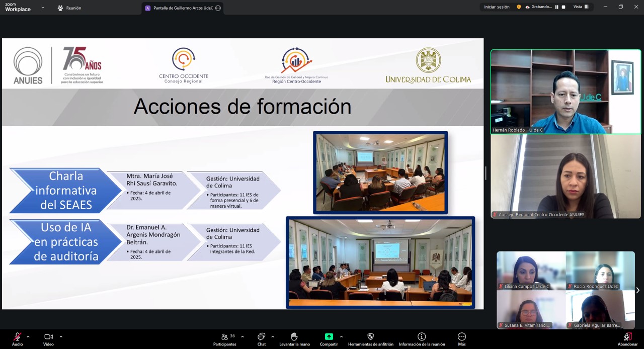Screen dimensions: 644x349
Task: Open Herramientas de anfitrión shield icon
Action: tap(370, 337)
